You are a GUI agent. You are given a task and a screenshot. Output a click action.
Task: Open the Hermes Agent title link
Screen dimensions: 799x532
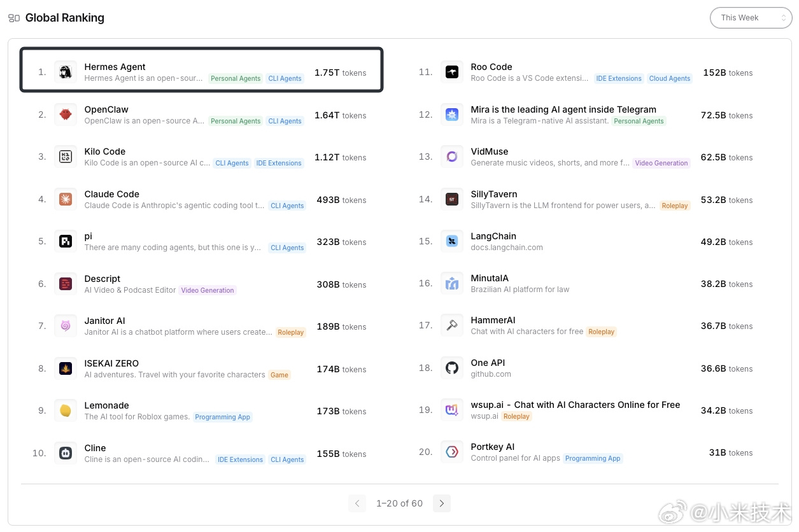[x=115, y=67]
